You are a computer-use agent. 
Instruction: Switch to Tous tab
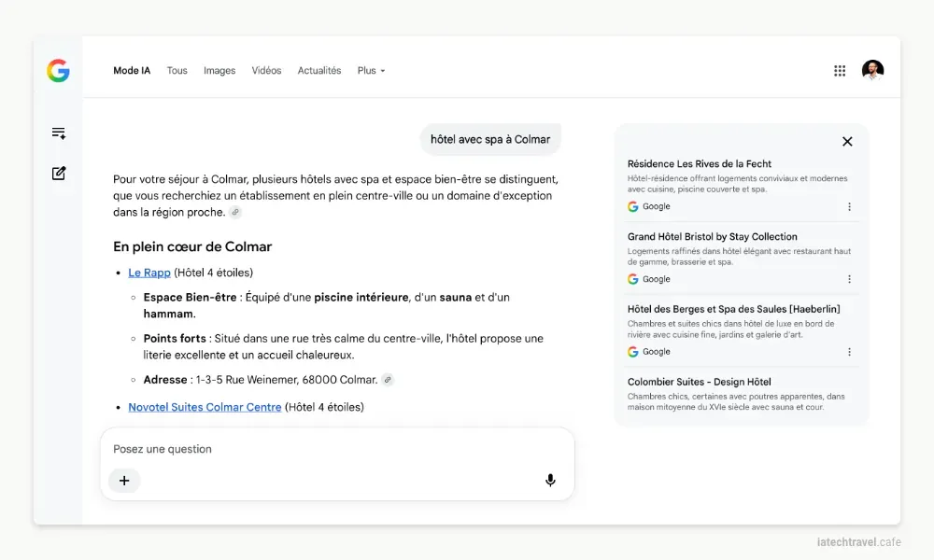tap(177, 70)
